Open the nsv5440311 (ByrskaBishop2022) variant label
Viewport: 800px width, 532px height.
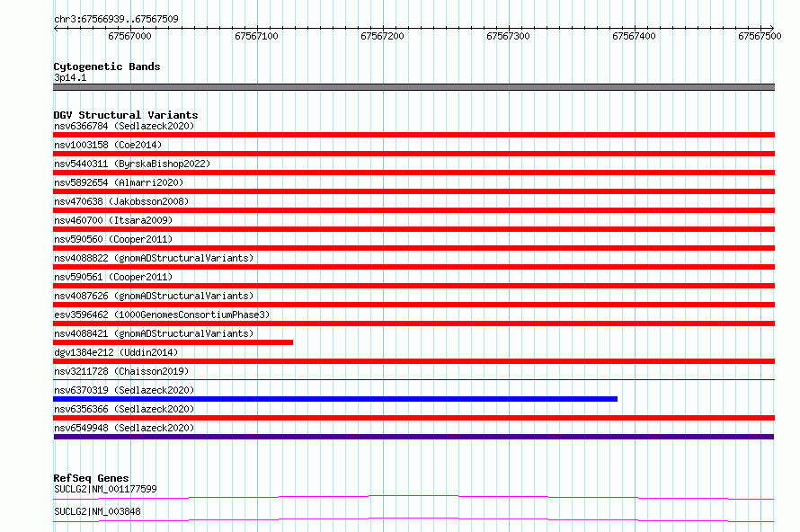(x=132, y=164)
